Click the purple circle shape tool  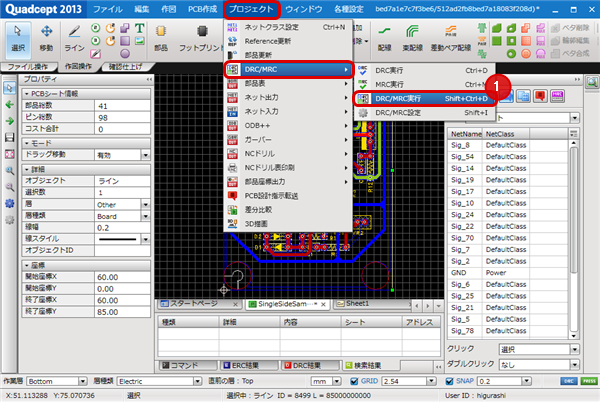pyautogui.click(x=125, y=54)
